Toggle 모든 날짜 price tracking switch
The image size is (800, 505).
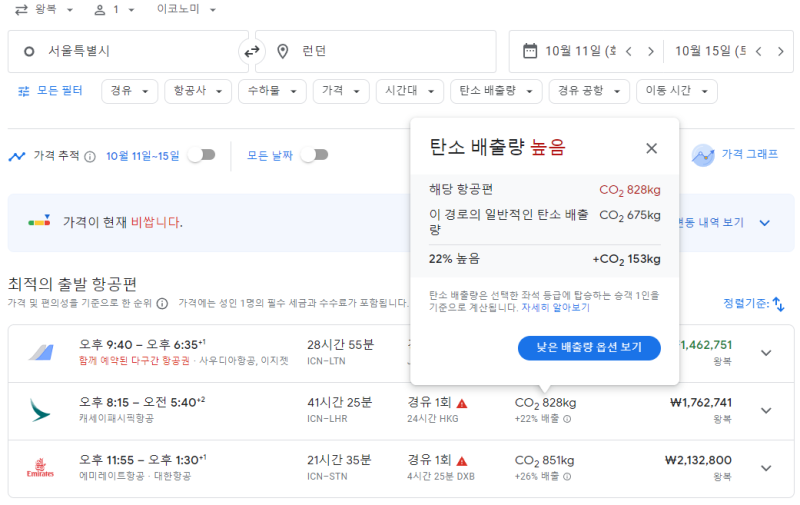tap(314, 155)
